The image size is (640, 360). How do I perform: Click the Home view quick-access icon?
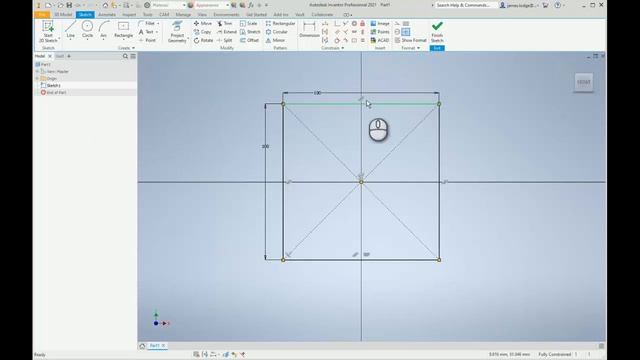(105, 5)
